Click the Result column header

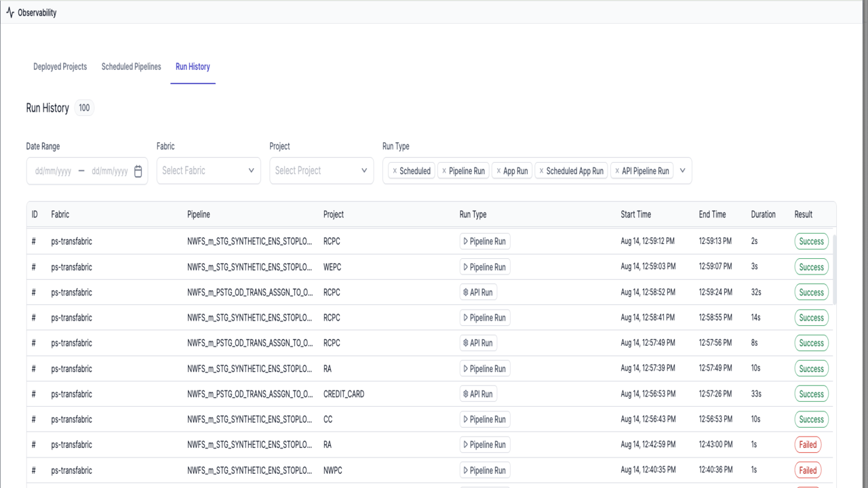tap(804, 214)
